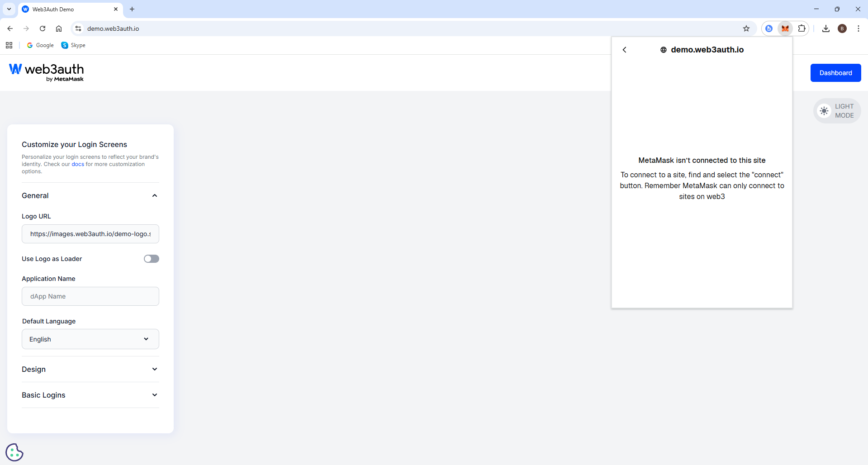
Task: Click the 'Default Language' label
Action: point(49,321)
